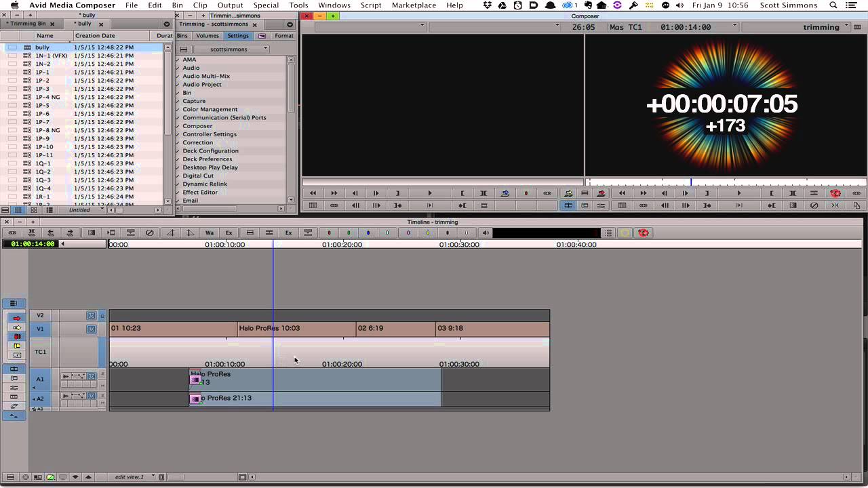
Task: Select 'Audio Project' in the settings list
Action: click(202, 85)
